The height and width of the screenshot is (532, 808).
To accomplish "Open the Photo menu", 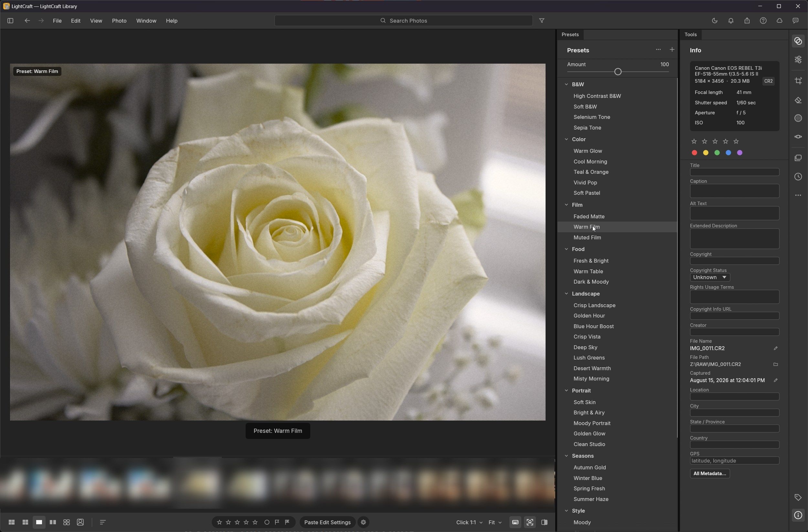I will tap(119, 21).
